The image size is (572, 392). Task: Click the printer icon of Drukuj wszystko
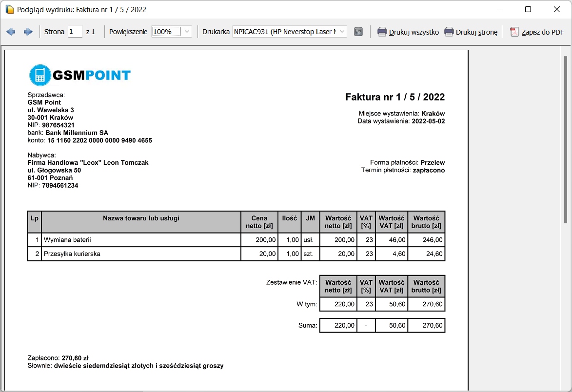(382, 32)
